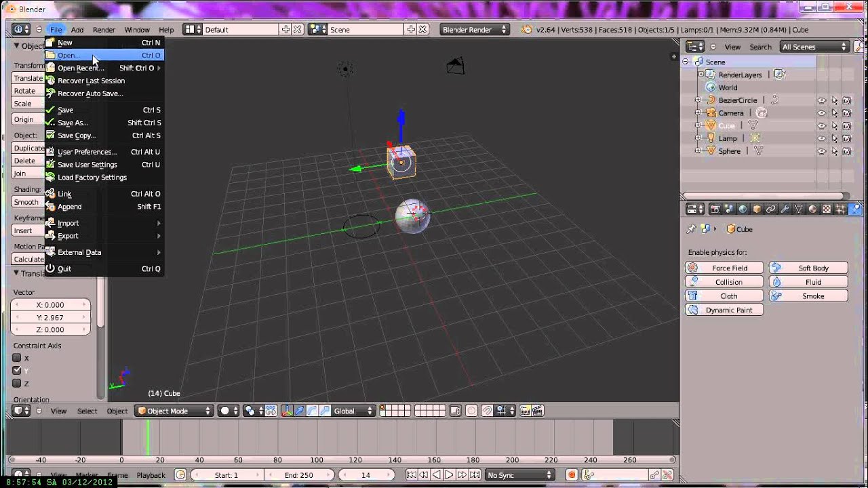868x488 pixels.
Task: Hide the Sphere object in outliner
Action: point(821,150)
